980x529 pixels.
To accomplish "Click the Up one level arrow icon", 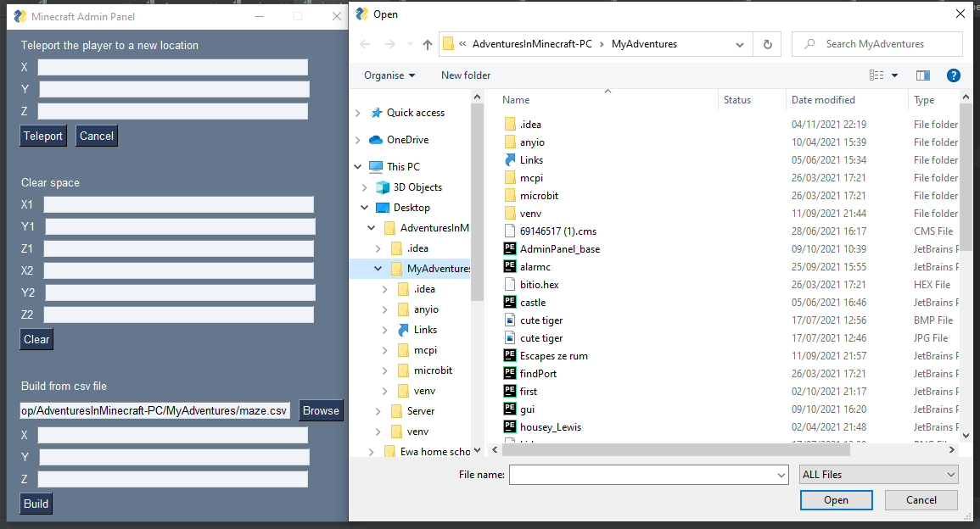I will coord(428,44).
